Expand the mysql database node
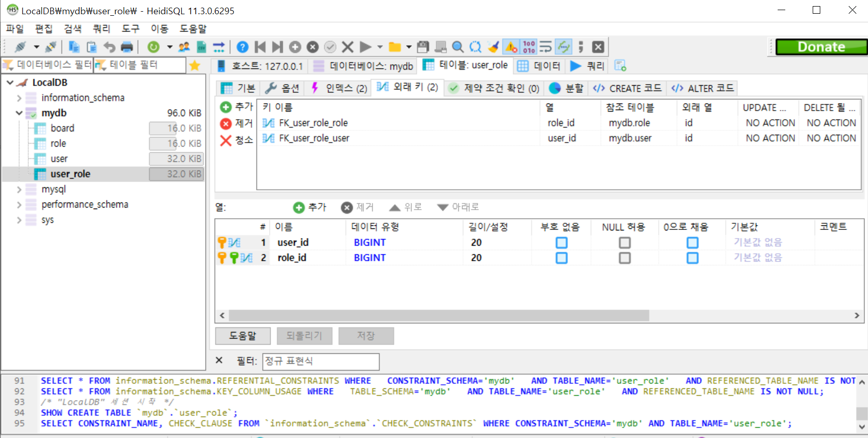This screenshot has width=868, height=438. click(19, 189)
